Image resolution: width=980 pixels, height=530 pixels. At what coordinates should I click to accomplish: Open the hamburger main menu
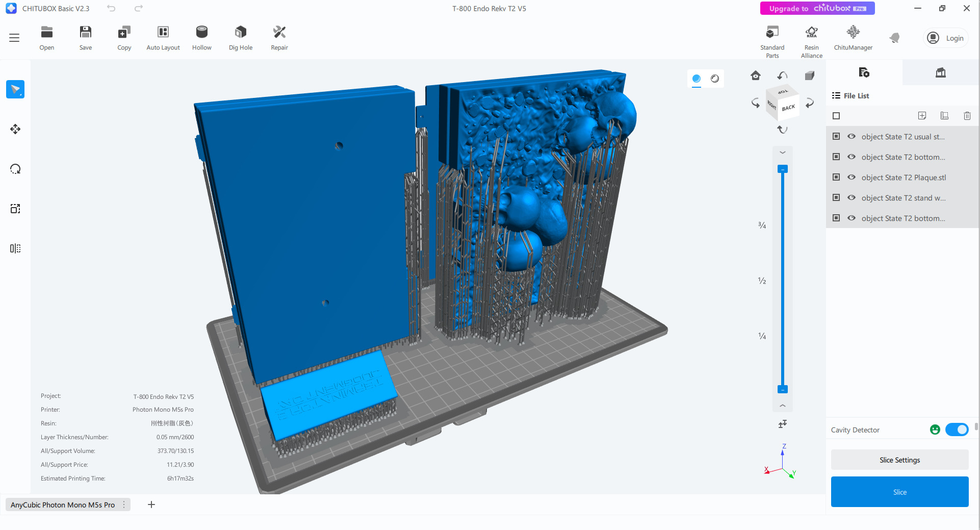[x=14, y=38]
